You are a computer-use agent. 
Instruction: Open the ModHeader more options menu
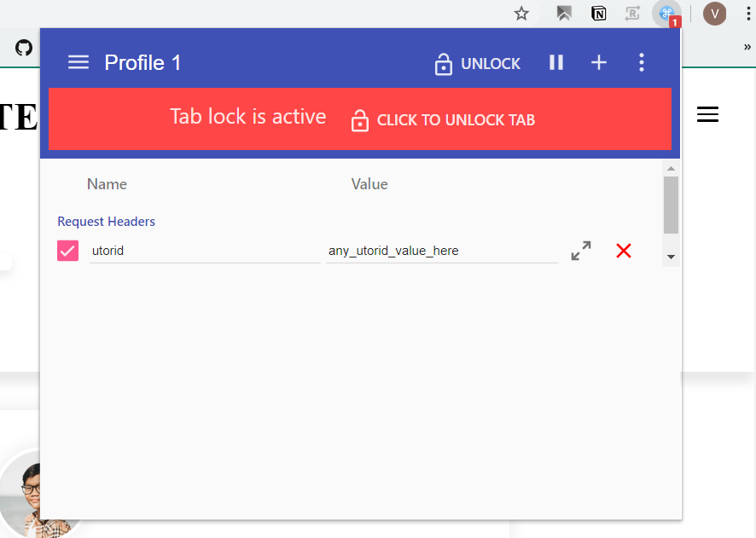point(642,62)
